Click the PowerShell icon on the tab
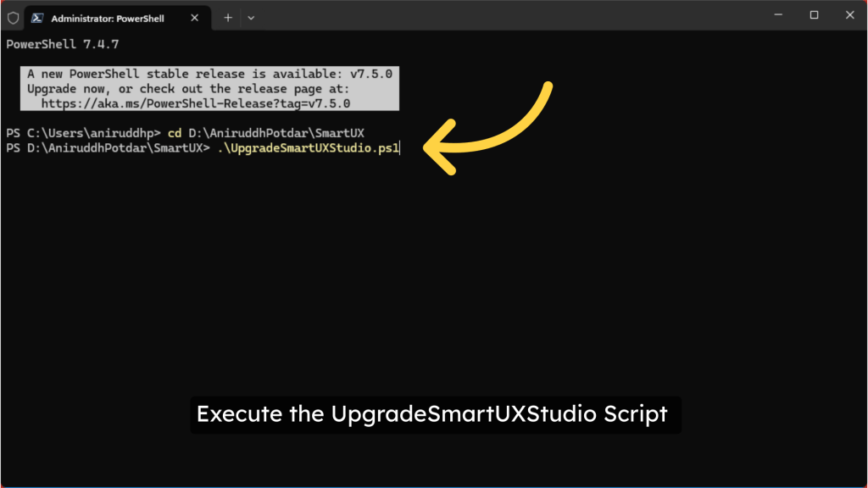 [38, 18]
